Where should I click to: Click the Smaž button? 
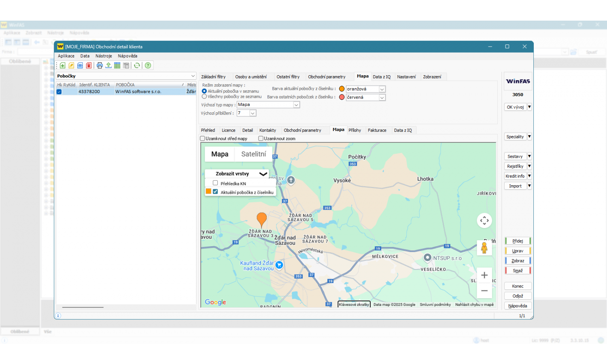518,271
